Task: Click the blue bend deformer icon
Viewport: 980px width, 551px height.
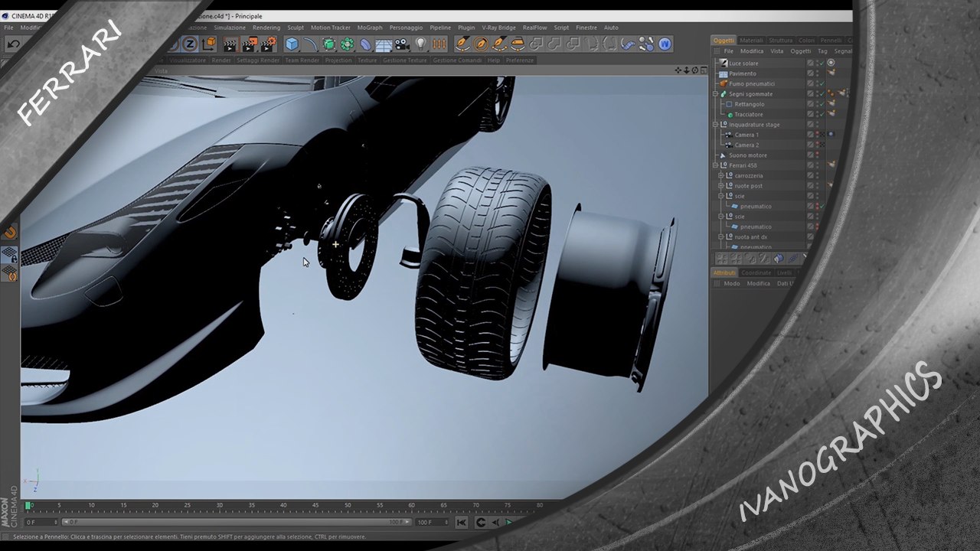Action: click(x=365, y=44)
